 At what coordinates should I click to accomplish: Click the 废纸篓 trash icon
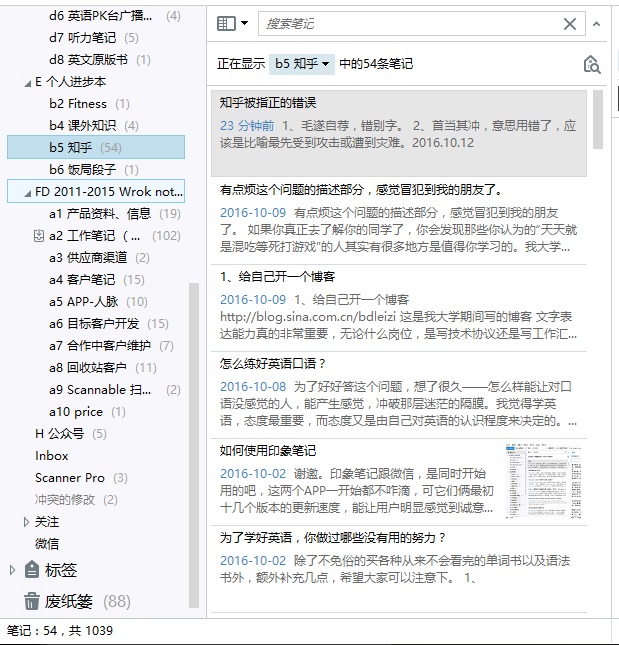[x=32, y=601]
